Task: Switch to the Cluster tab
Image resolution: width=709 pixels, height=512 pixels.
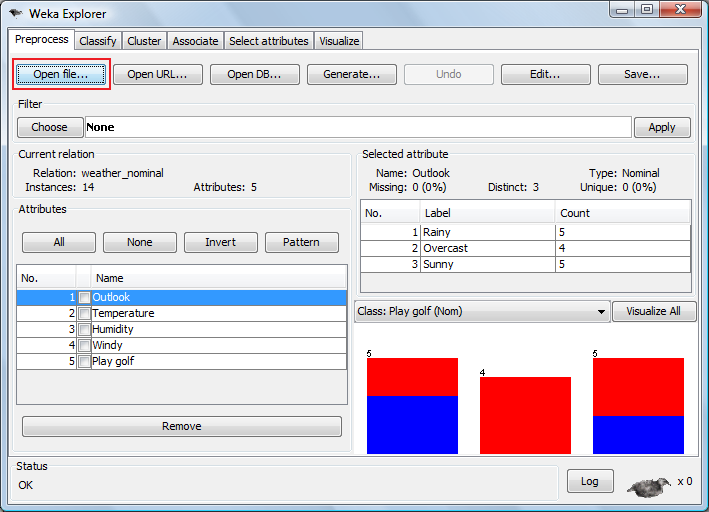Action: [x=144, y=41]
